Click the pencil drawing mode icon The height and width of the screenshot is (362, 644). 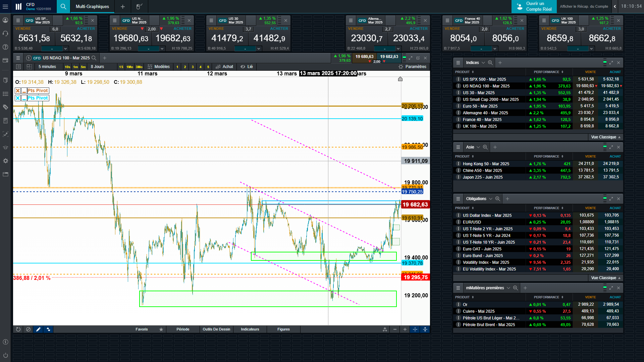point(38,329)
